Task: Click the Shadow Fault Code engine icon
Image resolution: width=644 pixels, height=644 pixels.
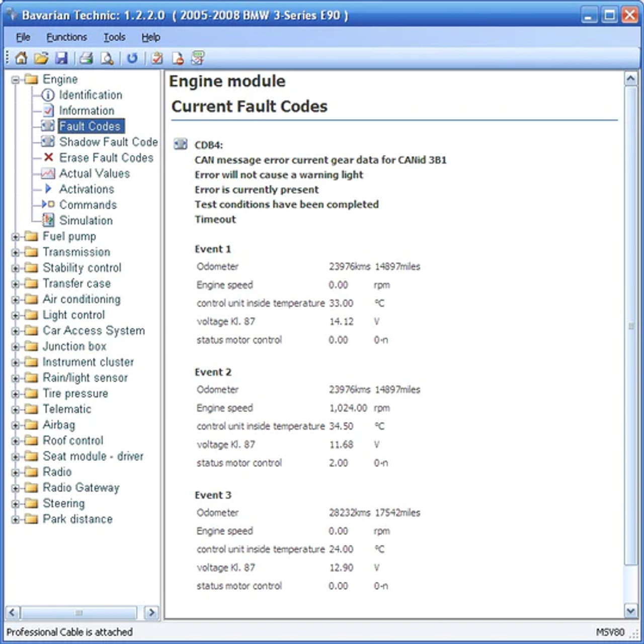Action: (x=48, y=142)
